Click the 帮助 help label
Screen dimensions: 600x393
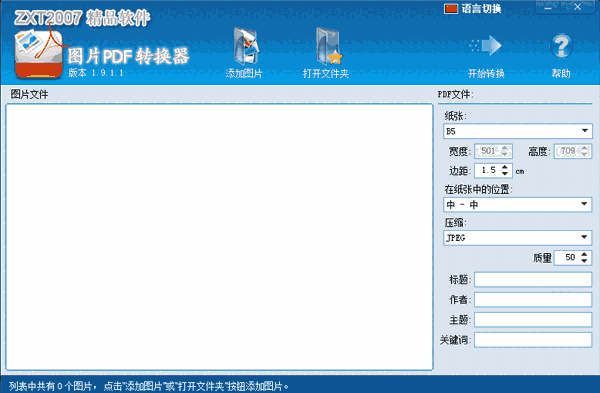[x=561, y=73]
